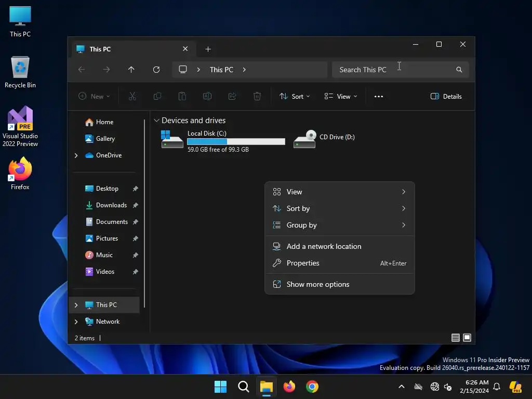This screenshot has width=532, height=399.
Task: Open taskbar Search
Action: pos(243,387)
